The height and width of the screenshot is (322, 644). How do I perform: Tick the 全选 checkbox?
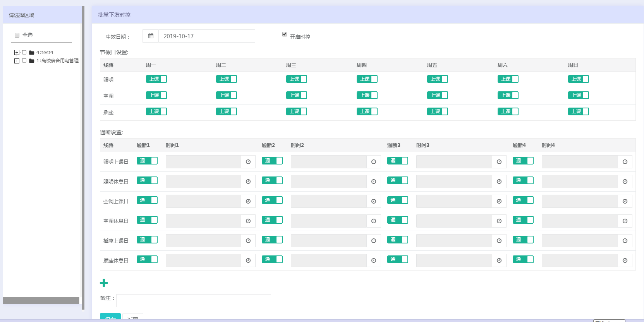(17, 35)
